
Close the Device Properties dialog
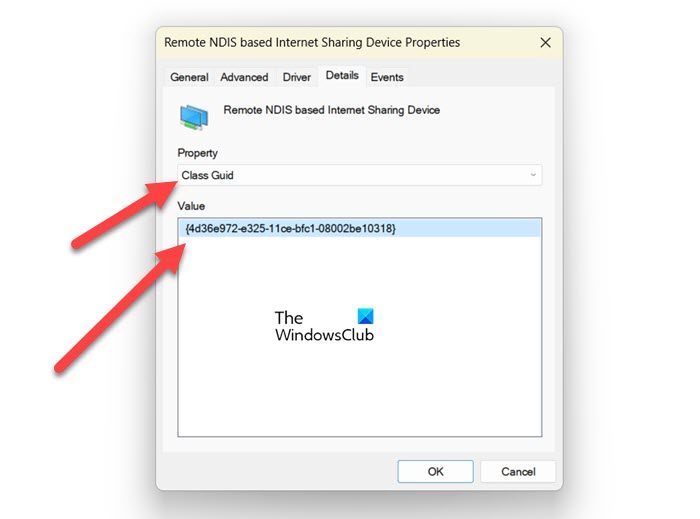point(545,43)
